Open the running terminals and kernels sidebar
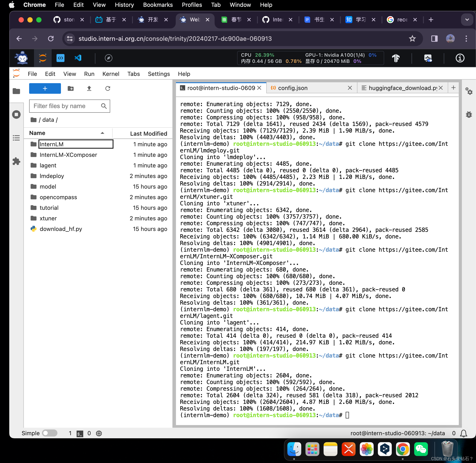Viewport: 476px width, 463px height. (x=16, y=114)
